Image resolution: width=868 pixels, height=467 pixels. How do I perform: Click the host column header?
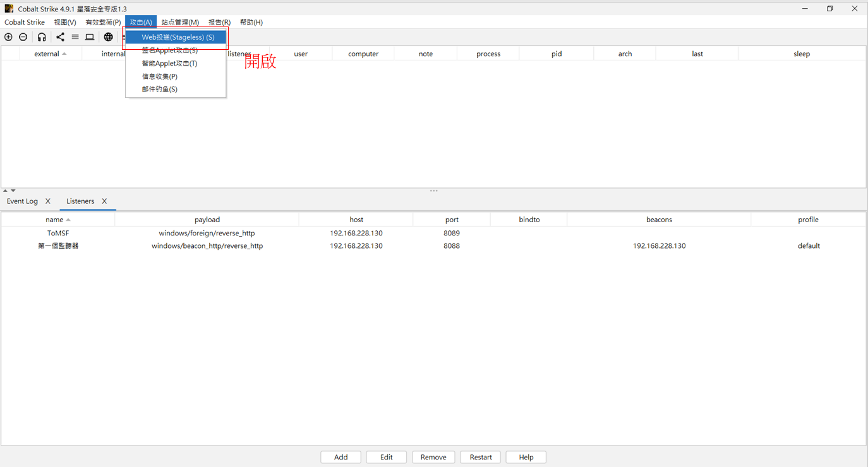tap(356, 220)
